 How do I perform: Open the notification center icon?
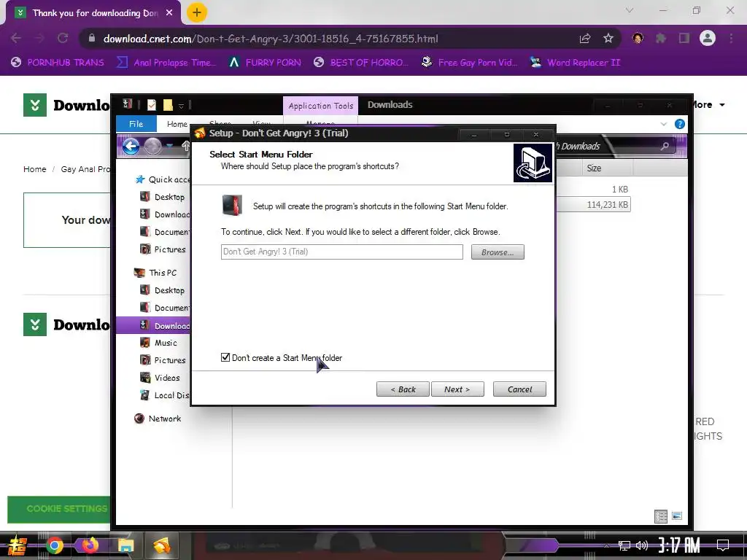pos(723,545)
